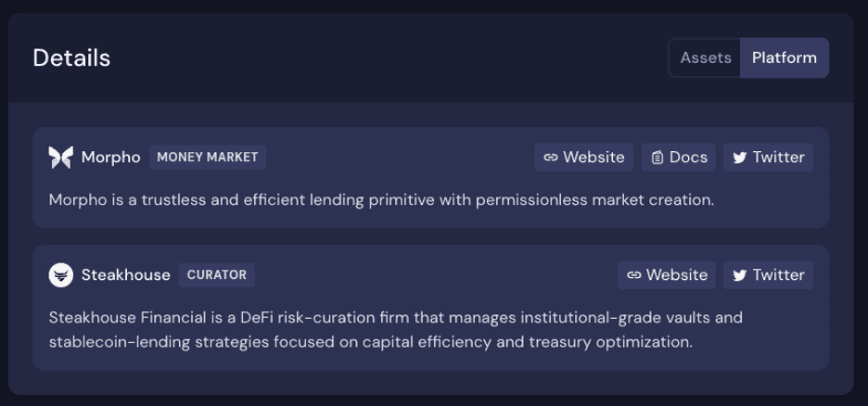Click the Morpho butterfly logo
868x406 pixels.
pos(60,158)
